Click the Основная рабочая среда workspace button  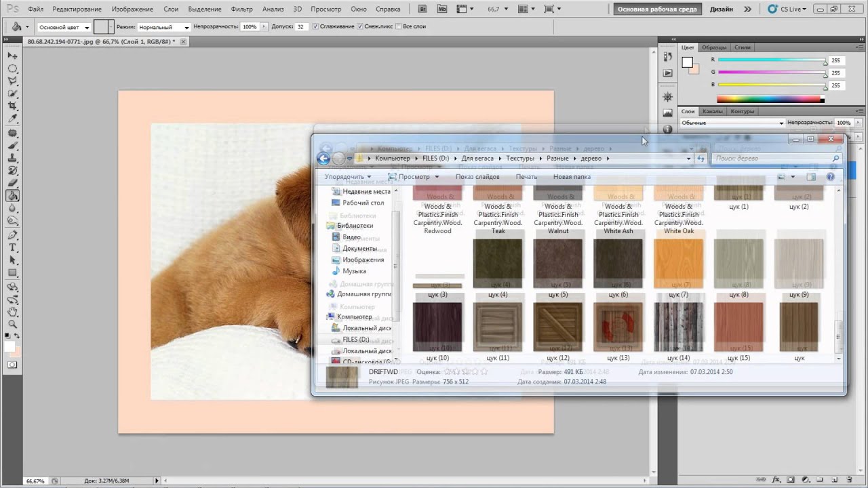point(657,9)
